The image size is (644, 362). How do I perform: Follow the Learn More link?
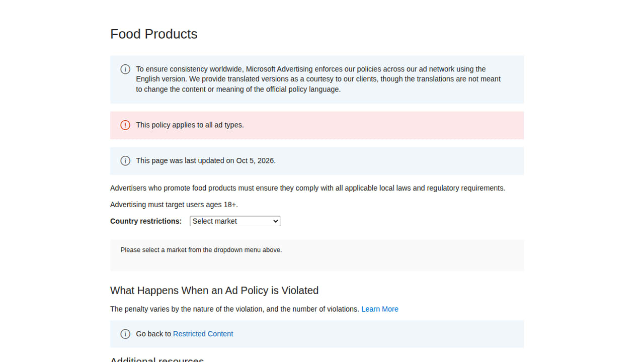(380, 309)
